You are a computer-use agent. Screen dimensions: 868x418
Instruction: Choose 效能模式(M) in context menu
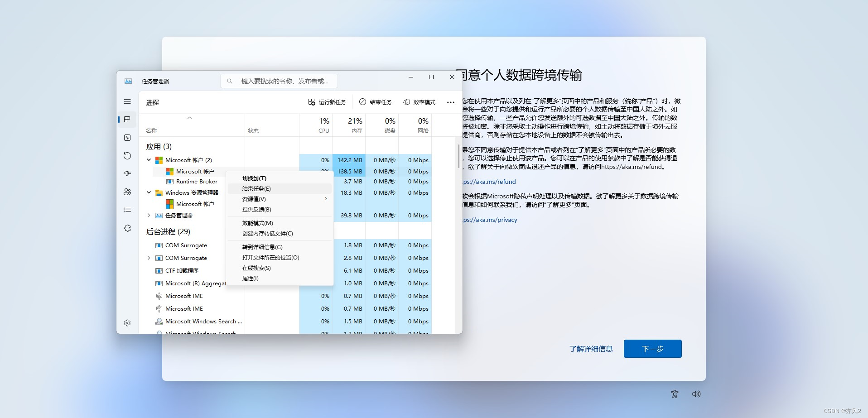click(x=280, y=223)
